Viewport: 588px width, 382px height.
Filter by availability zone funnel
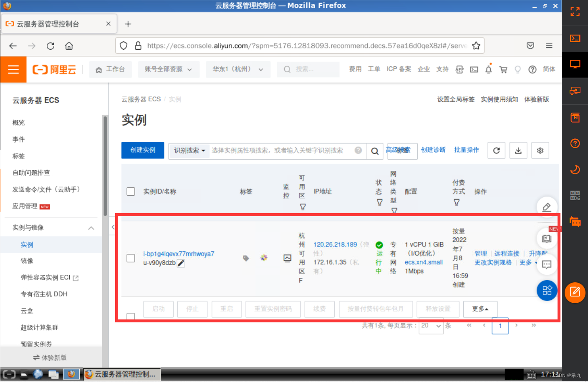coord(303,207)
